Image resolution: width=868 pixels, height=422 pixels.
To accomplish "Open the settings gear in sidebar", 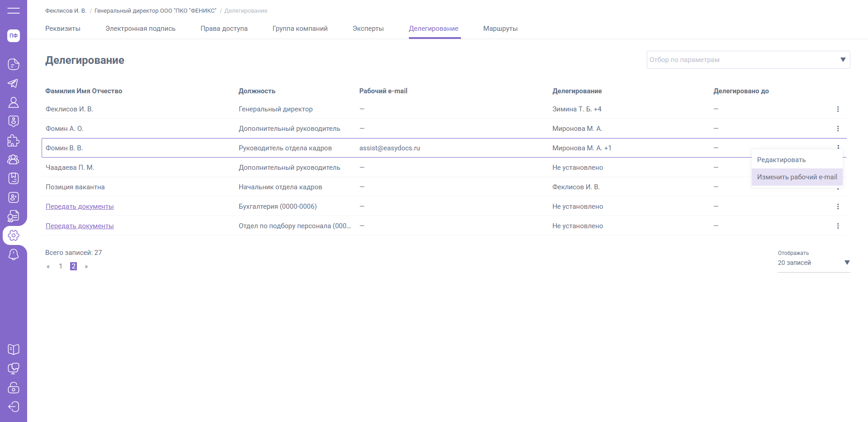I will click(14, 235).
